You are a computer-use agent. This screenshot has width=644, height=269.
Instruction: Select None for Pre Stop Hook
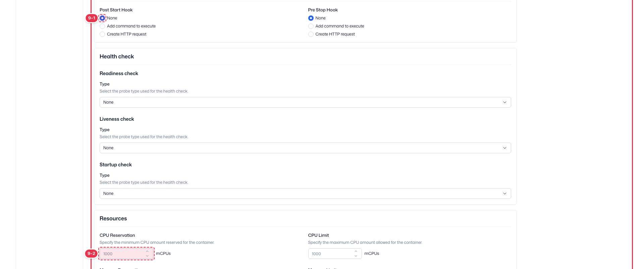[311, 18]
